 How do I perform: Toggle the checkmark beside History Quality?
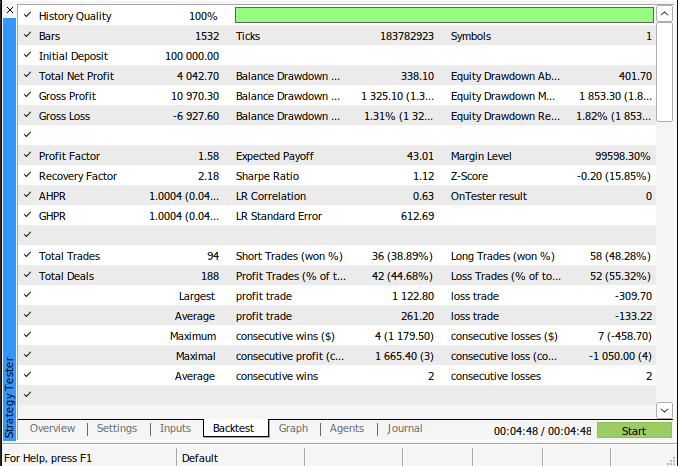[x=28, y=15]
